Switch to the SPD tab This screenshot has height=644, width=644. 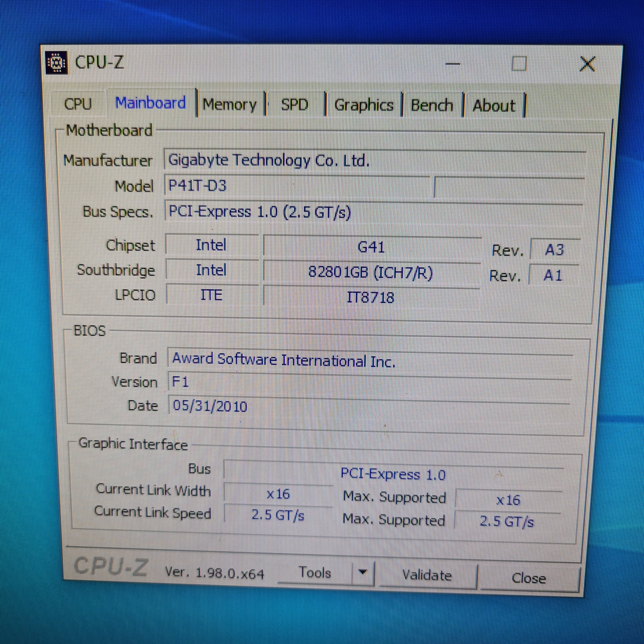point(295,105)
